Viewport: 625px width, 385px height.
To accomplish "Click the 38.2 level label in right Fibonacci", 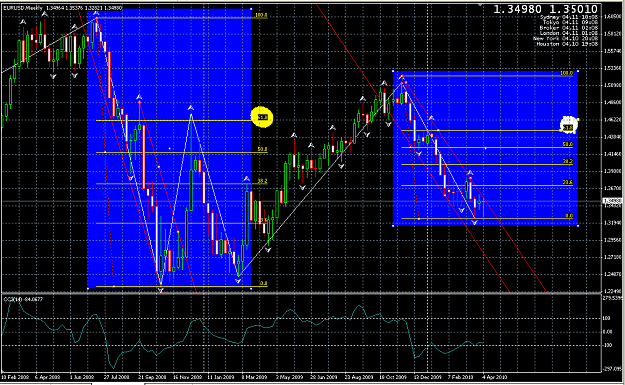I will point(568,161).
